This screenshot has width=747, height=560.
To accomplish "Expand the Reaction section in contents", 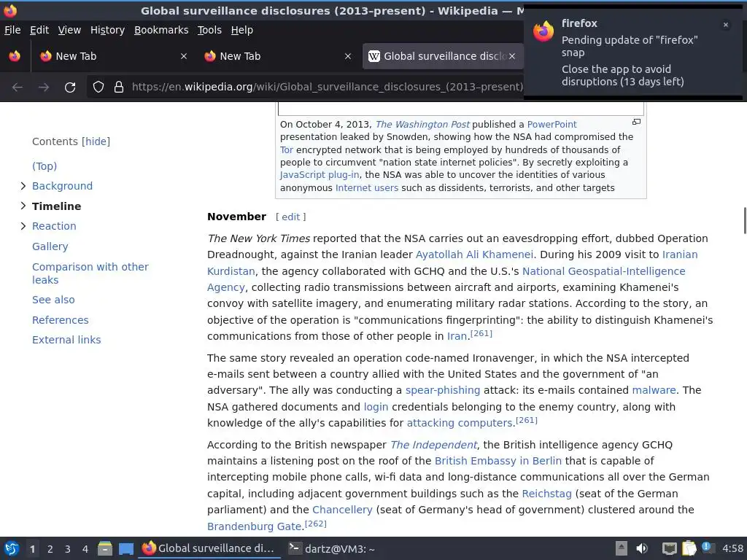I will [x=23, y=226].
